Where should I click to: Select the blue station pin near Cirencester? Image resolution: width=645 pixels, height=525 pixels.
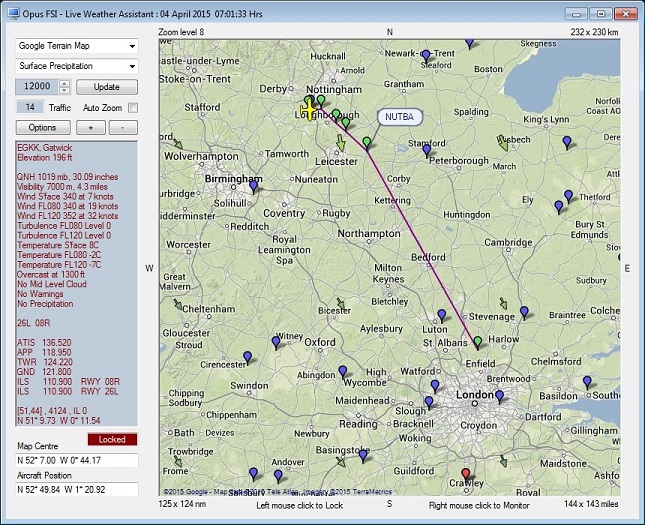247,358
